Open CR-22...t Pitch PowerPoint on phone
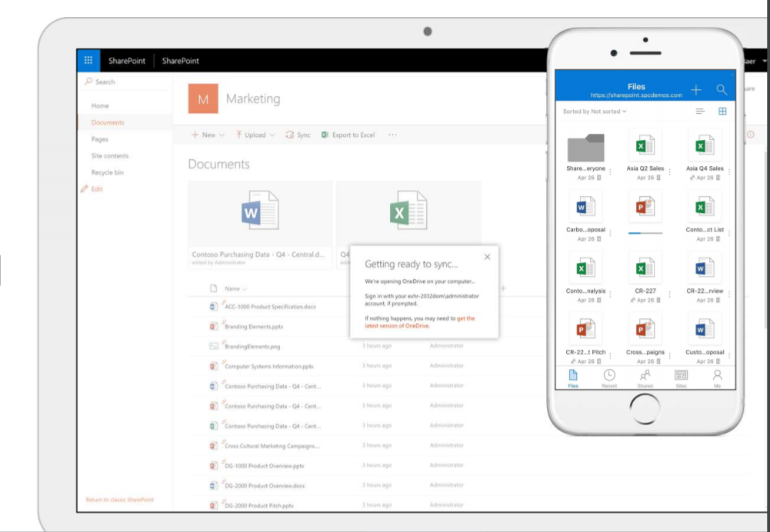 (x=586, y=329)
